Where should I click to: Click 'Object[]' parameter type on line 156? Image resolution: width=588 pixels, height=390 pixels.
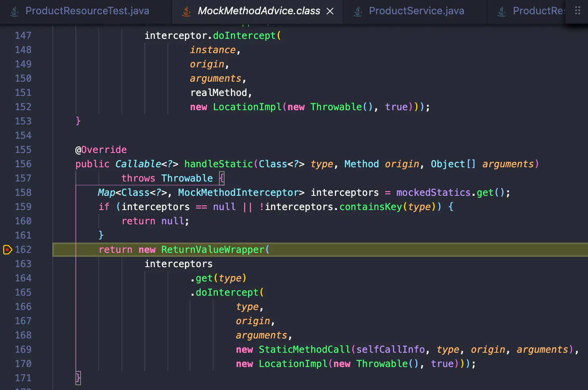(x=453, y=164)
